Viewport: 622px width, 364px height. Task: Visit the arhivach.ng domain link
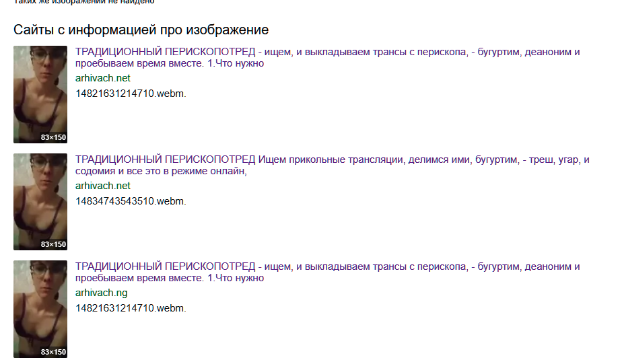click(x=101, y=293)
